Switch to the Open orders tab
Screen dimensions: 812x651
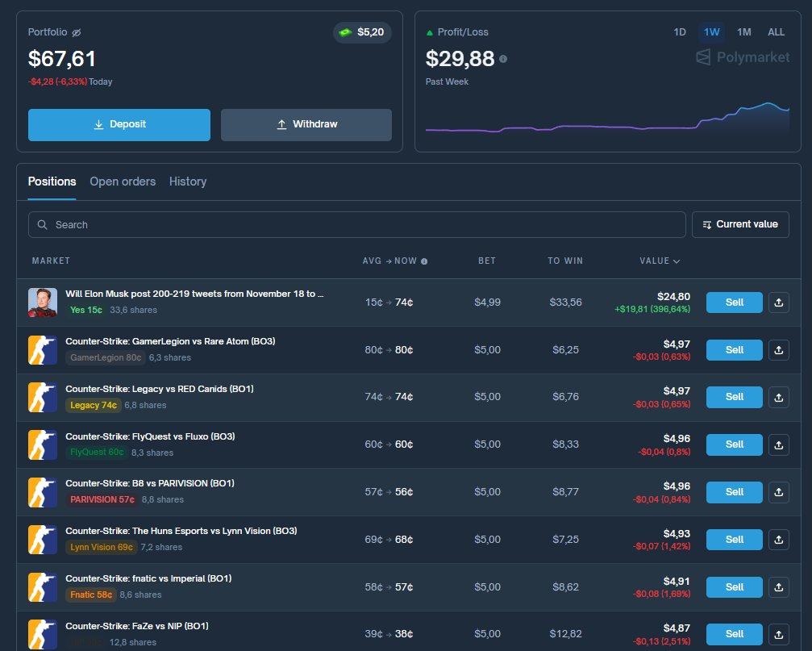tap(123, 182)
